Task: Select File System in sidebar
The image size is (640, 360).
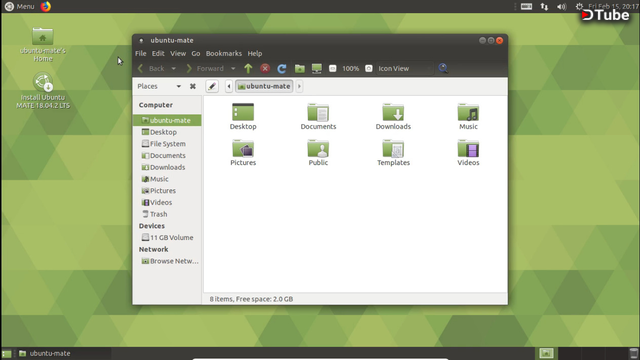Action: pyautogui.click(x=167, y=144)
